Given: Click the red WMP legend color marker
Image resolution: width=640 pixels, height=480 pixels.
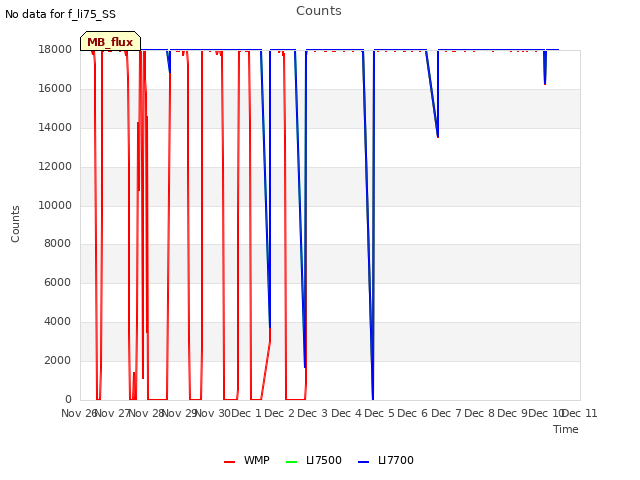Looking at the screenshot, I should tap(229, 462).
